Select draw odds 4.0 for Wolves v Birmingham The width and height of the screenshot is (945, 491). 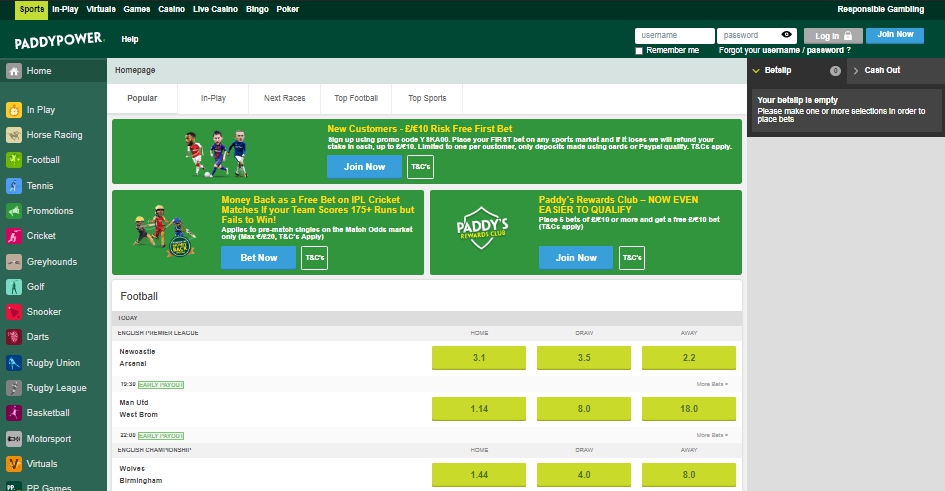[x=584, y=475]
